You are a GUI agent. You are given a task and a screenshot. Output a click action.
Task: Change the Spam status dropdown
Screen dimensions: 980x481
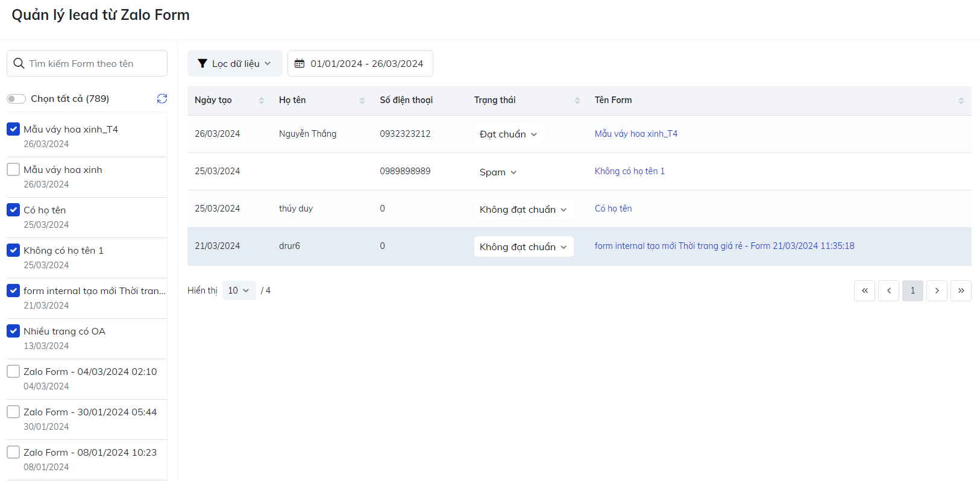click(498, 172)
